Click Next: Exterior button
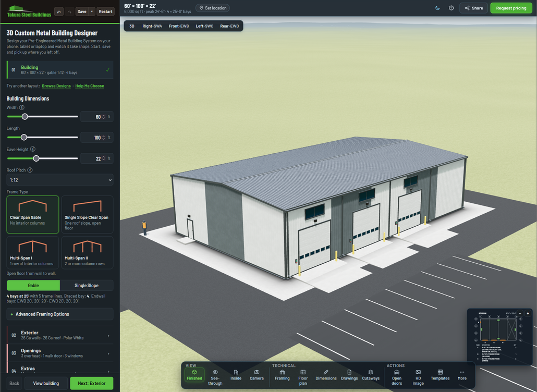 (x=91, y=384)
